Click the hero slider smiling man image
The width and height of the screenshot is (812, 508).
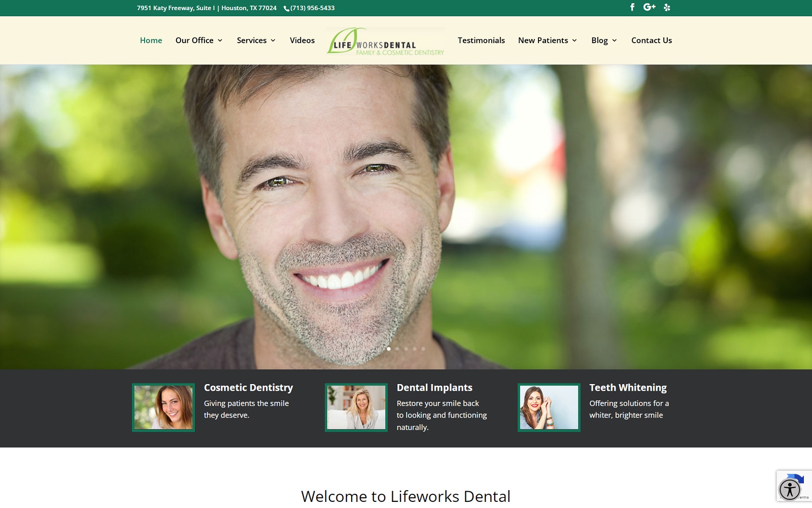[x=406, y=217]
